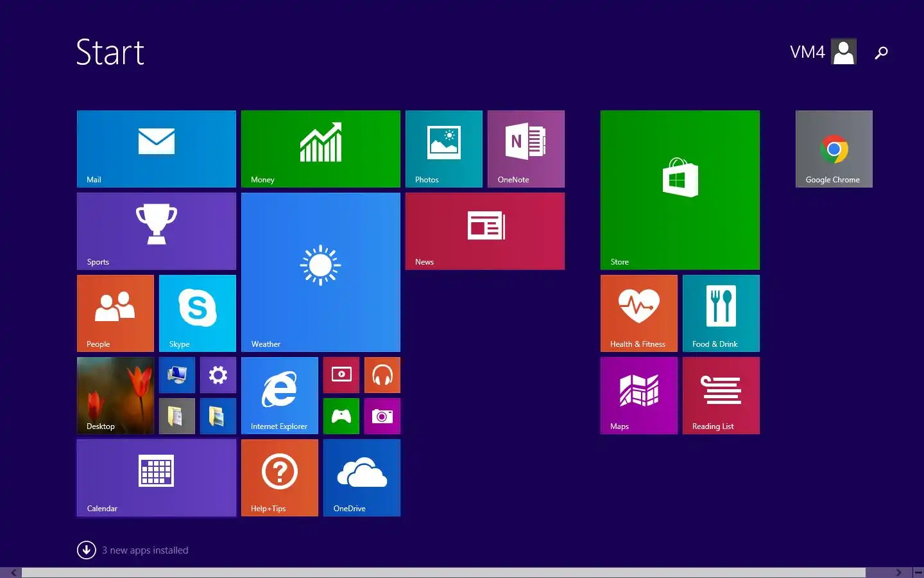Launch Internet Explorer tile

[280, 396]
